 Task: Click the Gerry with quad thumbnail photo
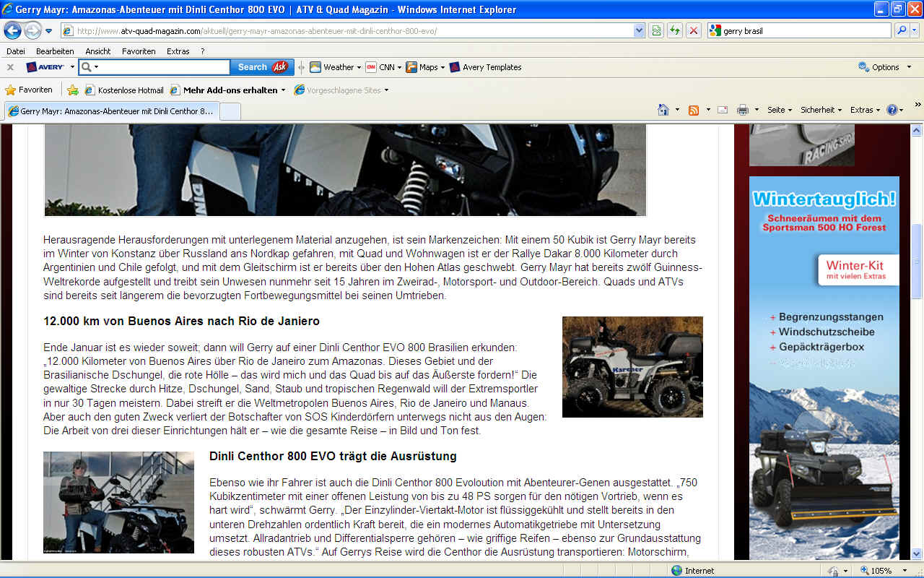pos(118,503)
